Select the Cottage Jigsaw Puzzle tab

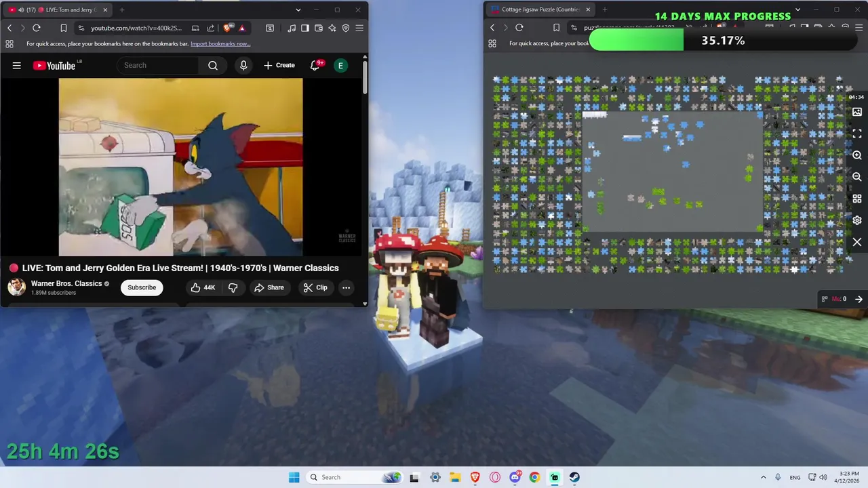tap(540, 9)
